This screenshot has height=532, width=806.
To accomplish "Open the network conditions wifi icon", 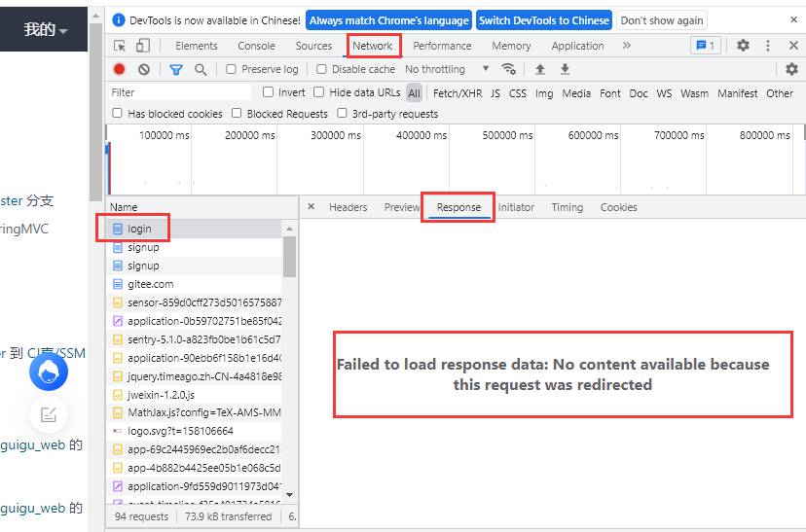I will (x=509, y=69).
